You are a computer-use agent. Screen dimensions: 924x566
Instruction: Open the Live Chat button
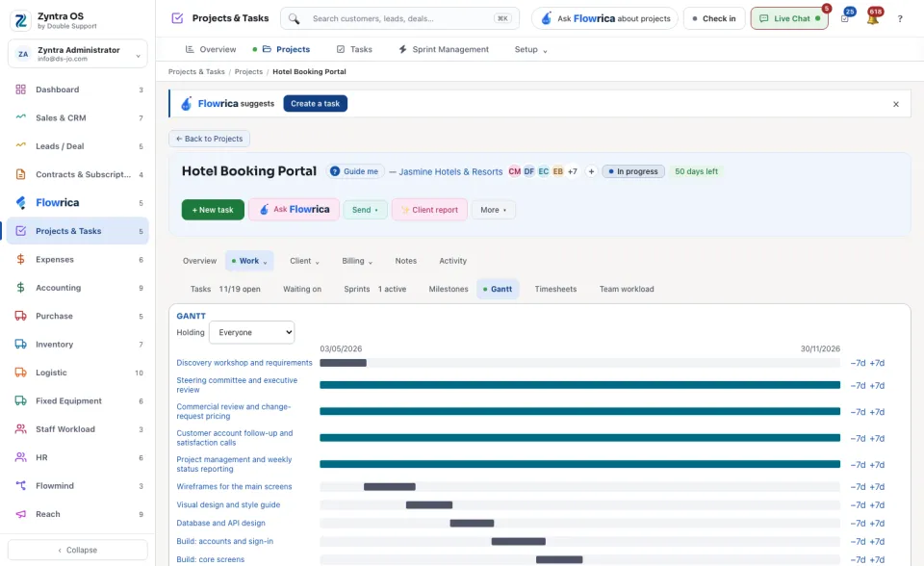[x=789, y=19]
